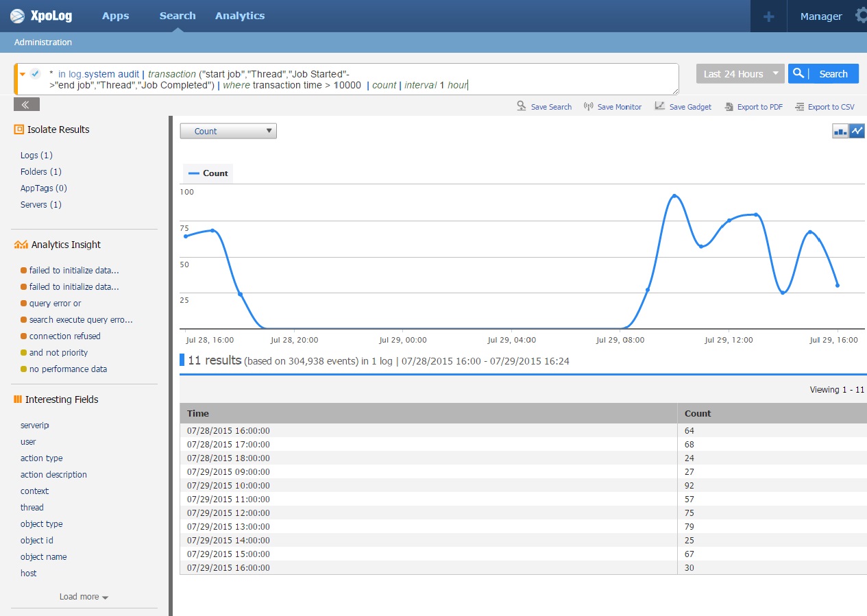Open the Count chart selector dropdown
This screenshot has width=867, height=616.
pyautogui.click(x=228, y=131)
